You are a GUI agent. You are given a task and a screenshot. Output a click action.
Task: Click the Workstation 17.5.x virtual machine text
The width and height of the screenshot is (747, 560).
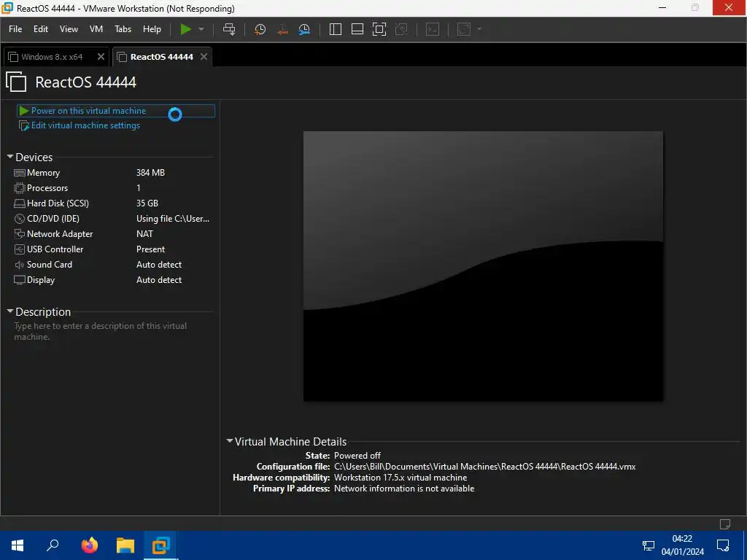400,478
